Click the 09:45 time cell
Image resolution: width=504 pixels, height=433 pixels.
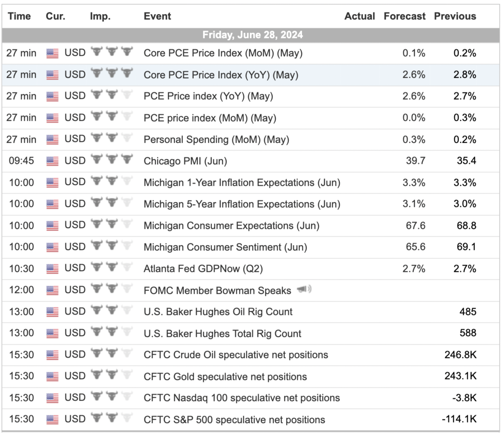(22, 161)
